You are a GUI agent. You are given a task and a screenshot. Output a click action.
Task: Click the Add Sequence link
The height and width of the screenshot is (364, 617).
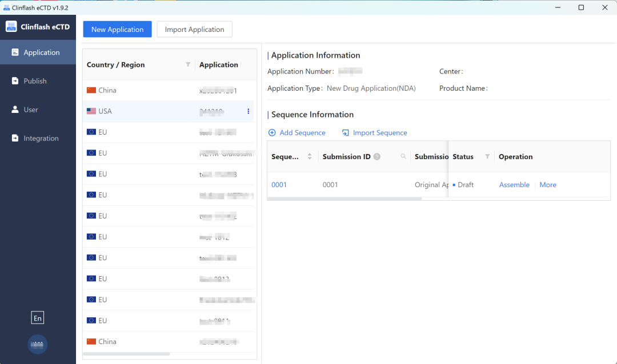pyautogui.click(x=297, y=133)
